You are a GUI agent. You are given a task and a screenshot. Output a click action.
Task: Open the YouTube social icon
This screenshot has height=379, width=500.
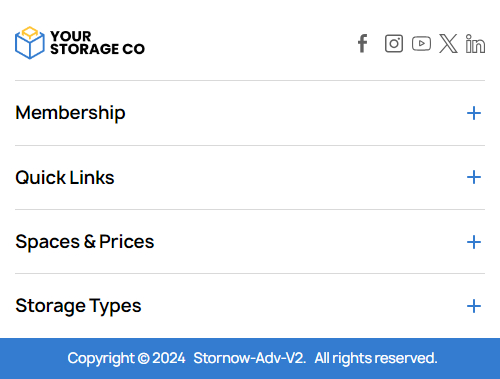point(421,44)
